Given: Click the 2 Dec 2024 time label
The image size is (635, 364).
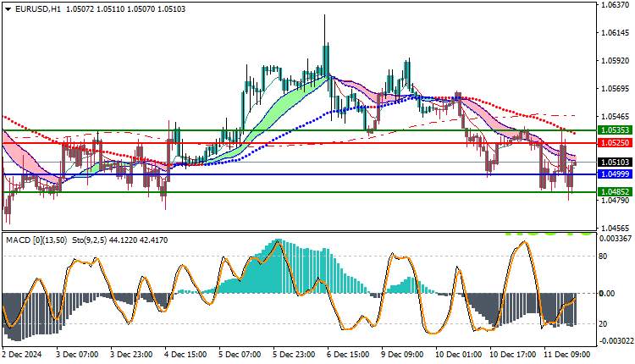Looking at the screenshot, I should point(22,355).
